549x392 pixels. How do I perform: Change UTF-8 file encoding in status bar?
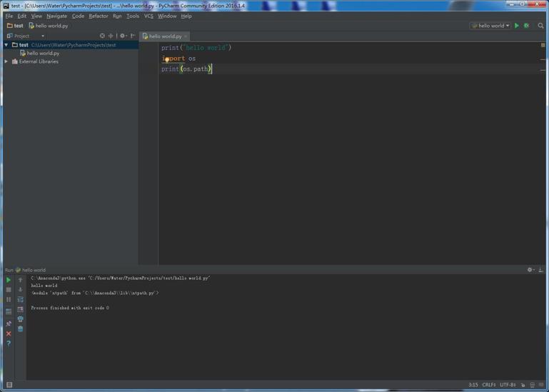click(x=508, y=385)
